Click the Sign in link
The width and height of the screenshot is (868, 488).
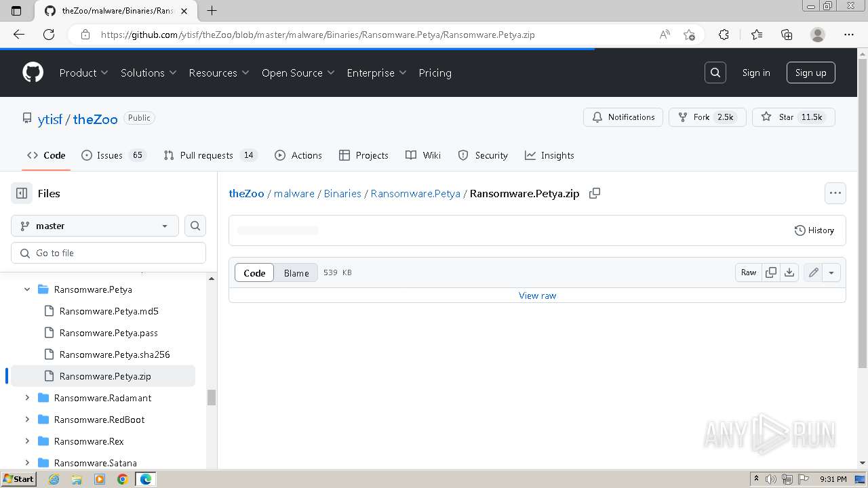tap(756, 73)
